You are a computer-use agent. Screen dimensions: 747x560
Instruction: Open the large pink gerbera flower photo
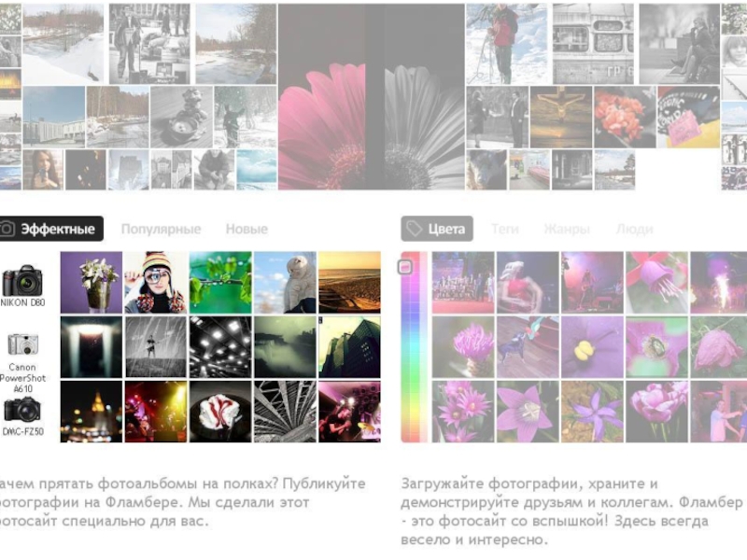(x=322, y=97)
